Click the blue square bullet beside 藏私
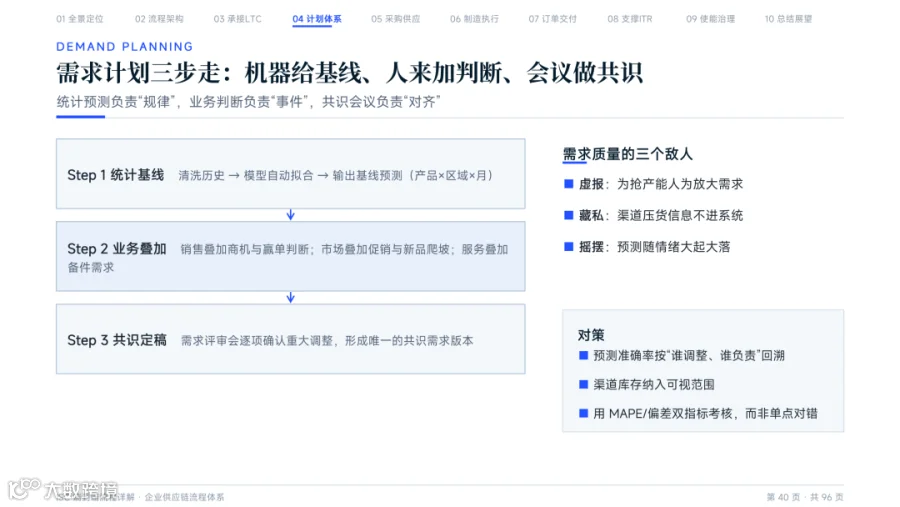This screenshot has height=507, width=900. (x=569, y=215)
